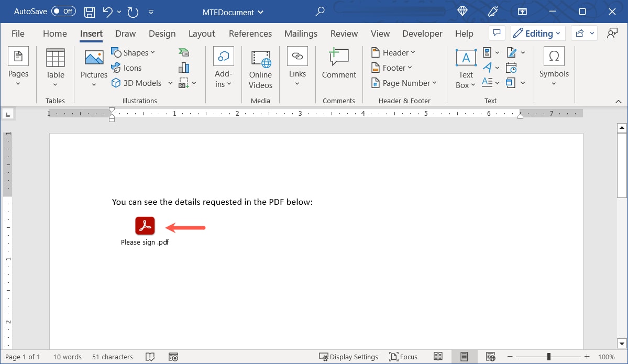Click the Save icon
Screen dimensions: 628x364
pyautogui.click(x=89, y=12)
